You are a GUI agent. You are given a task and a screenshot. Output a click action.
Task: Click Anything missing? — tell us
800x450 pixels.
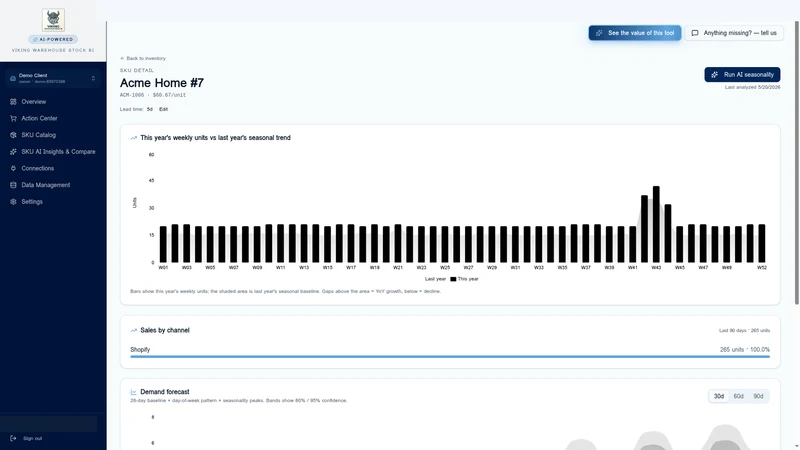[734, 33]
